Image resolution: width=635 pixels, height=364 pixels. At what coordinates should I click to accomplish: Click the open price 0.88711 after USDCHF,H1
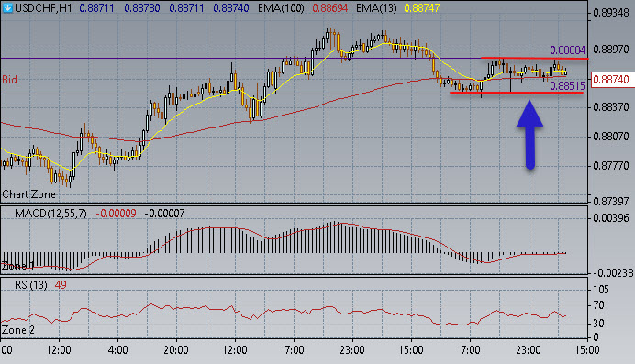click(96, 7)
